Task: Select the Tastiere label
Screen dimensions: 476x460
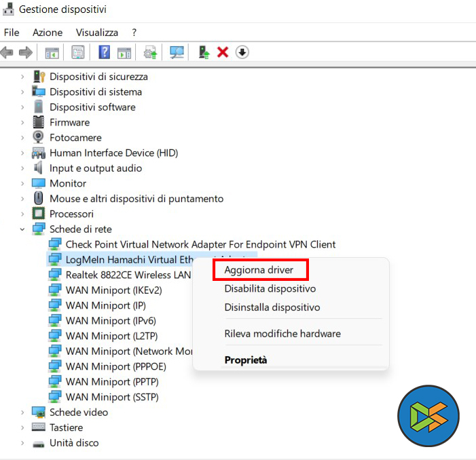Action: [66, 427]
